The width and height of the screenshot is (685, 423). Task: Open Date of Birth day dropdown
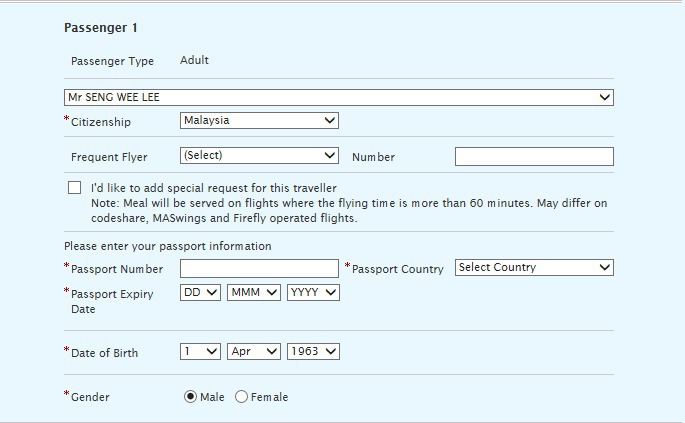200,351
